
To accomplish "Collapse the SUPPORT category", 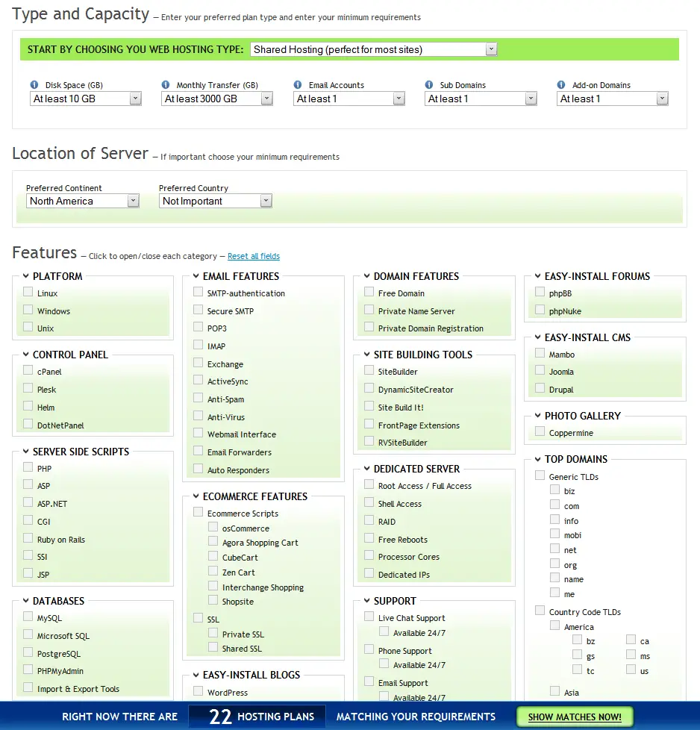I will (366, 601).
